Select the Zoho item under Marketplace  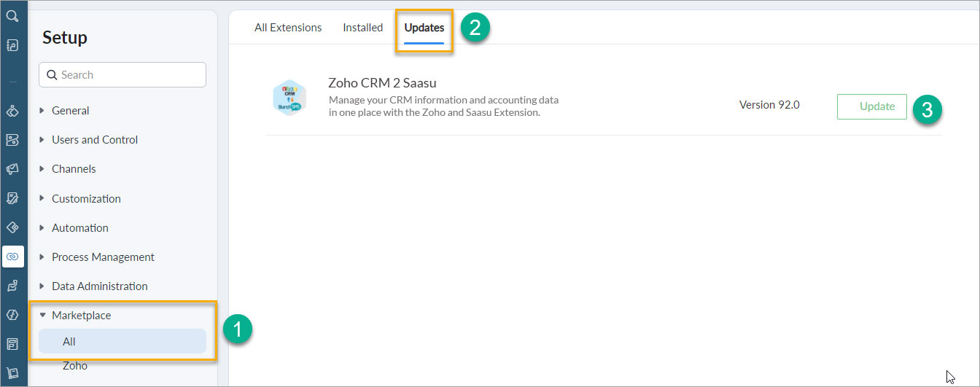pyautogui.click(x=75, y=366)
